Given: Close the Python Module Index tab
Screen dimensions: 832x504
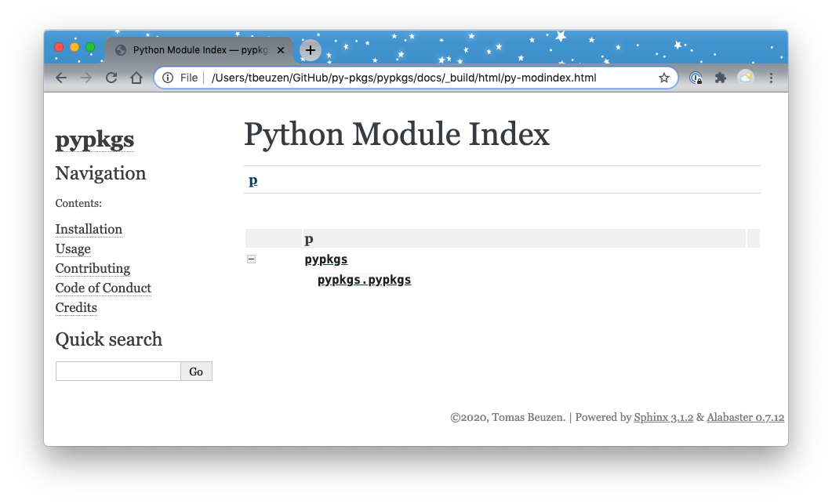Looking at the screenshot, I should coord(281,50).
